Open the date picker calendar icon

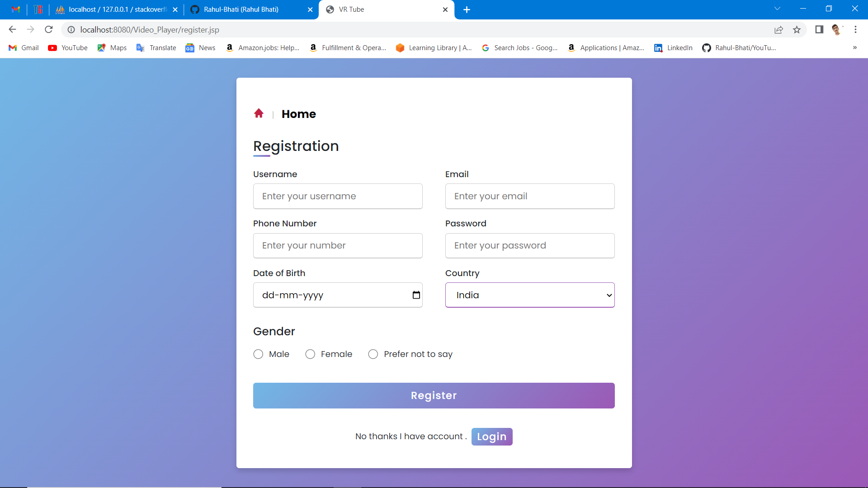click(416, 295)
